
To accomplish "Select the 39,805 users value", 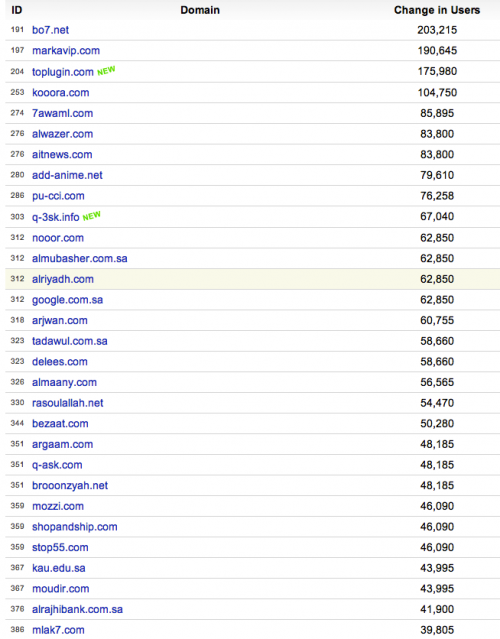I will (437, 630).
